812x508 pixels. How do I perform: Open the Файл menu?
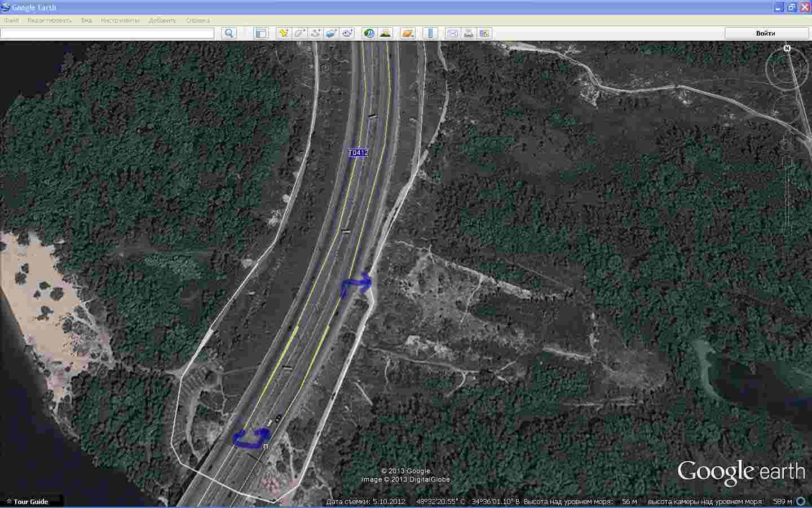click(11, 20)
